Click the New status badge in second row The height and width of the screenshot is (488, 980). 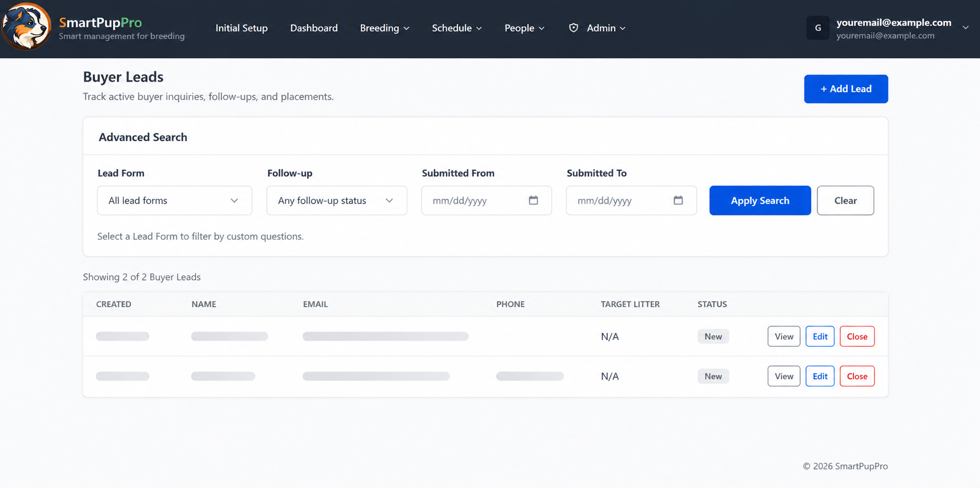point(713,376)
